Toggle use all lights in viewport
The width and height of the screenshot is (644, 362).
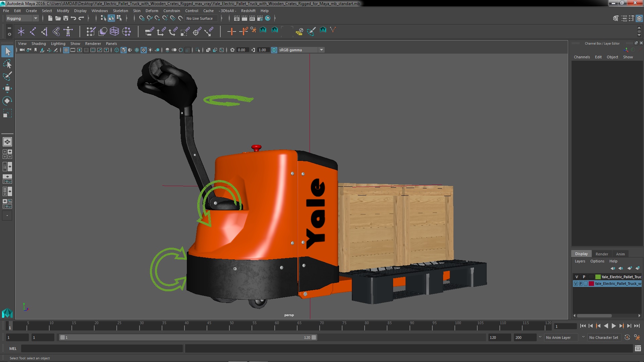click(x=150, y=50)
